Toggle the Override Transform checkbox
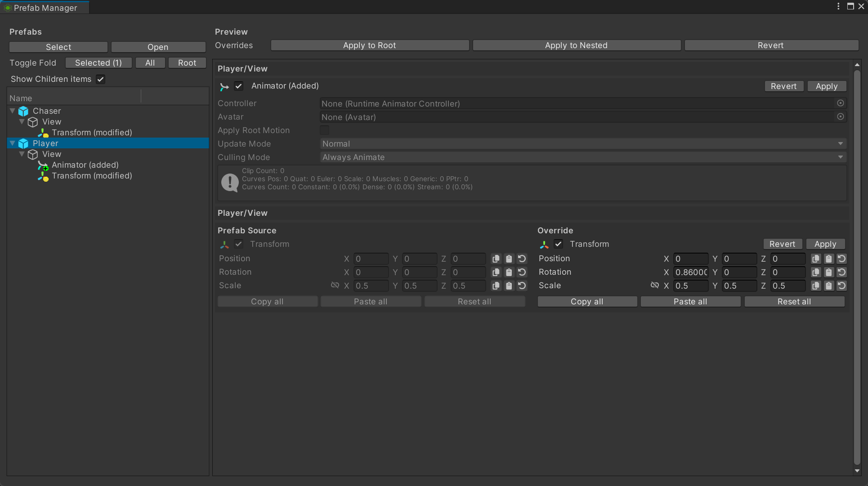868x486 pixels. point(559,244)
